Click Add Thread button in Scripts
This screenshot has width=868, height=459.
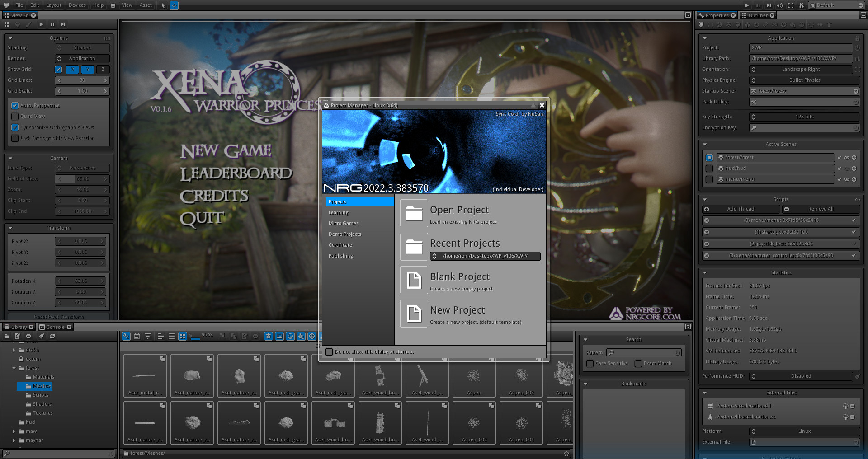741,209
